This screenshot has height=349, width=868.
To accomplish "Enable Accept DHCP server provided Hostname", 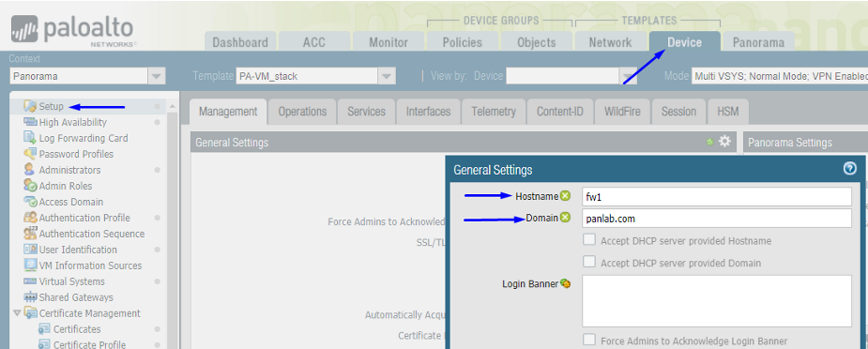I will click(x=589, y=240).
